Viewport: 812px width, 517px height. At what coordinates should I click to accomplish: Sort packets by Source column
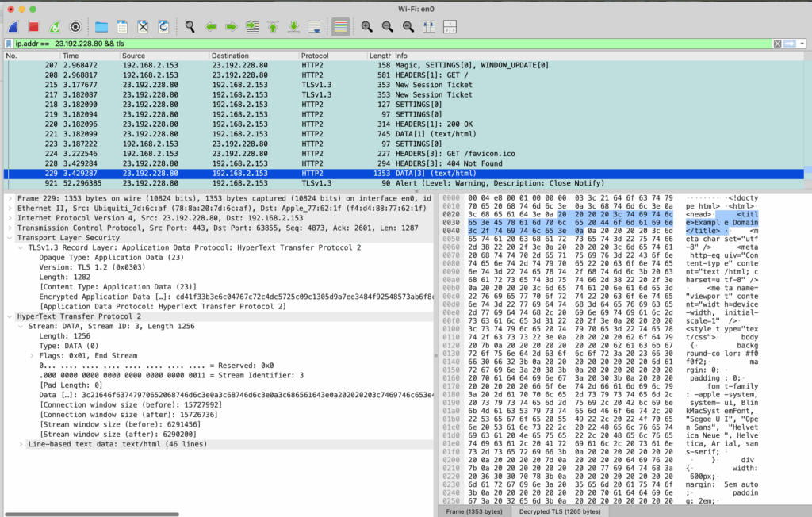[x=163, y=56]
